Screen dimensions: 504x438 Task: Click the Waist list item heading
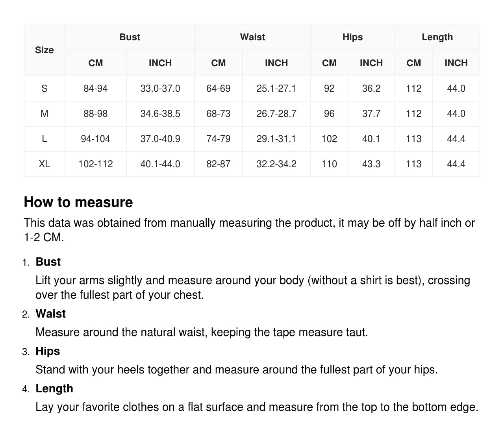tap(50, 314)
